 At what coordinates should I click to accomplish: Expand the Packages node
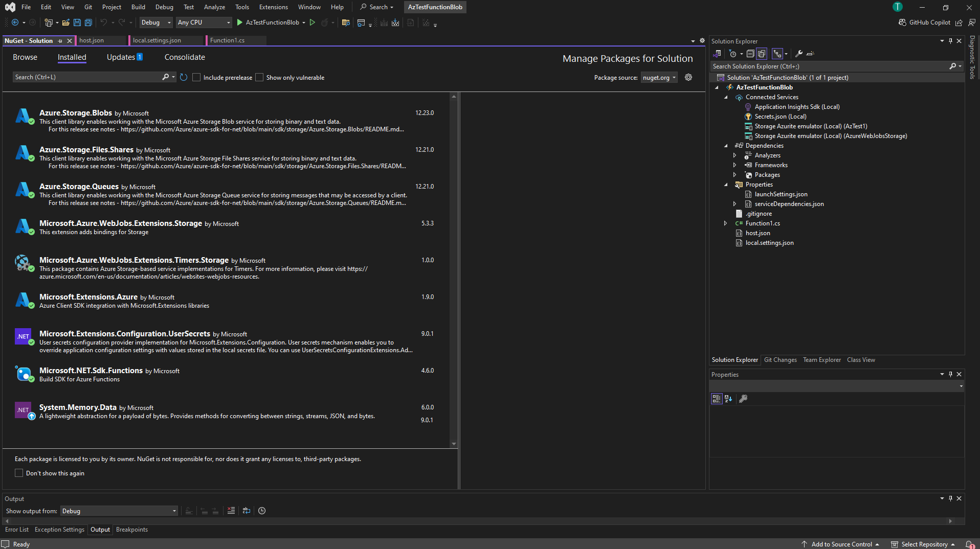pyautogui.click(x=735, y=175)
